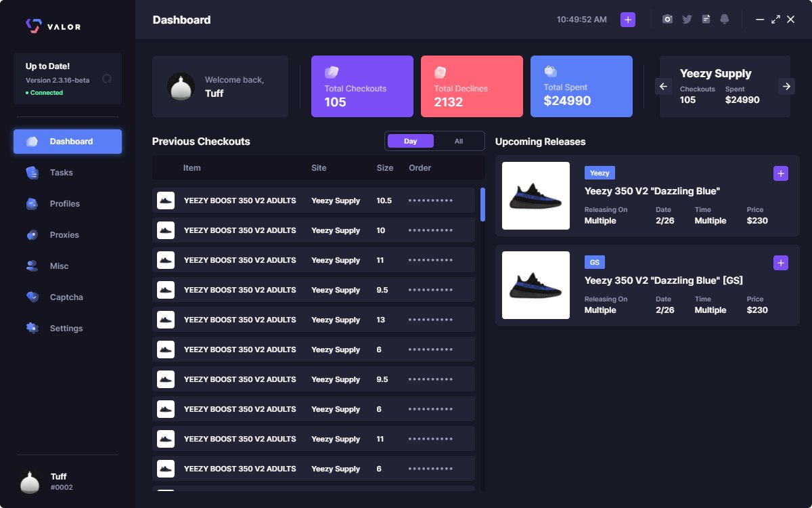The image size is (812, 508).
Task: Click the Tasks sidebar icon
Action: 32,173
